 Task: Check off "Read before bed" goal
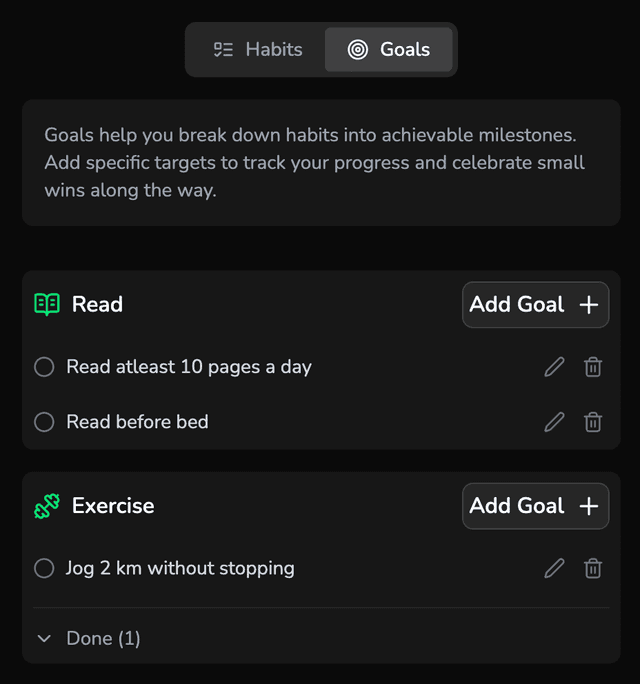(44, 422)
